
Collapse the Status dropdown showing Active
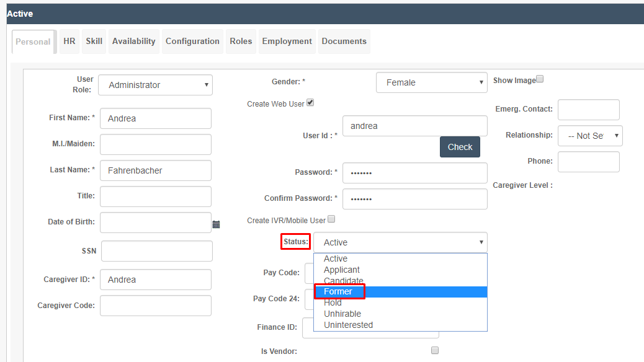click(400, 242)
